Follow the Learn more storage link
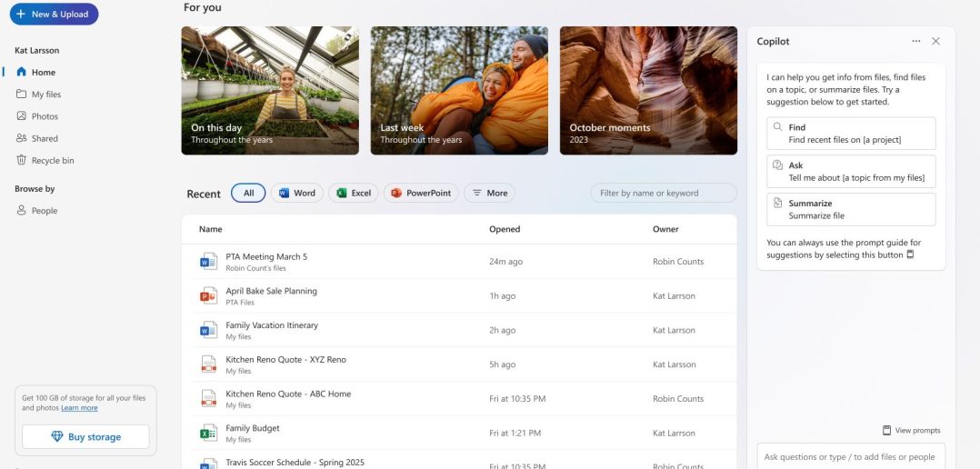The image size is (980, 469). (80, 408)
